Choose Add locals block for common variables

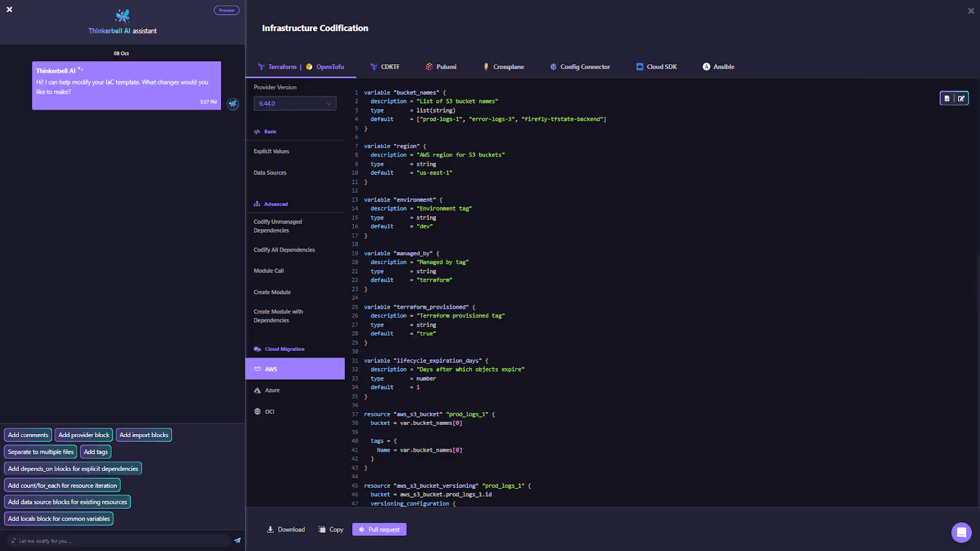pos(59,519)
